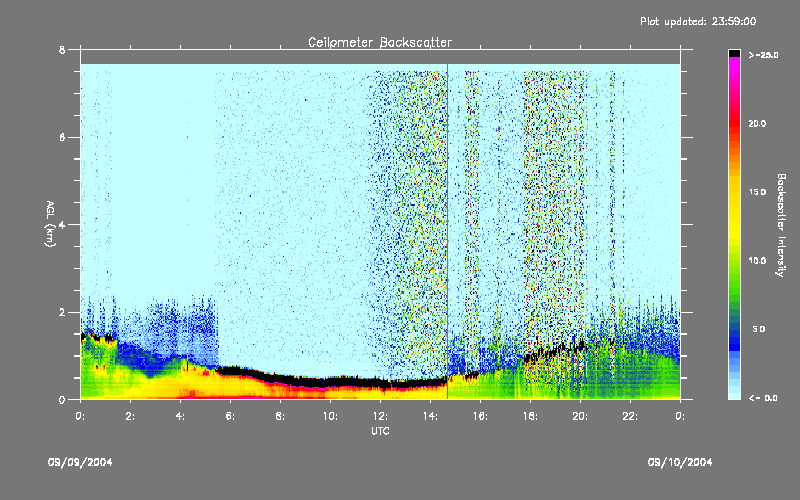
Task: Click the '<= 0.0' colorbar tick label
Action: coord(763,398)
